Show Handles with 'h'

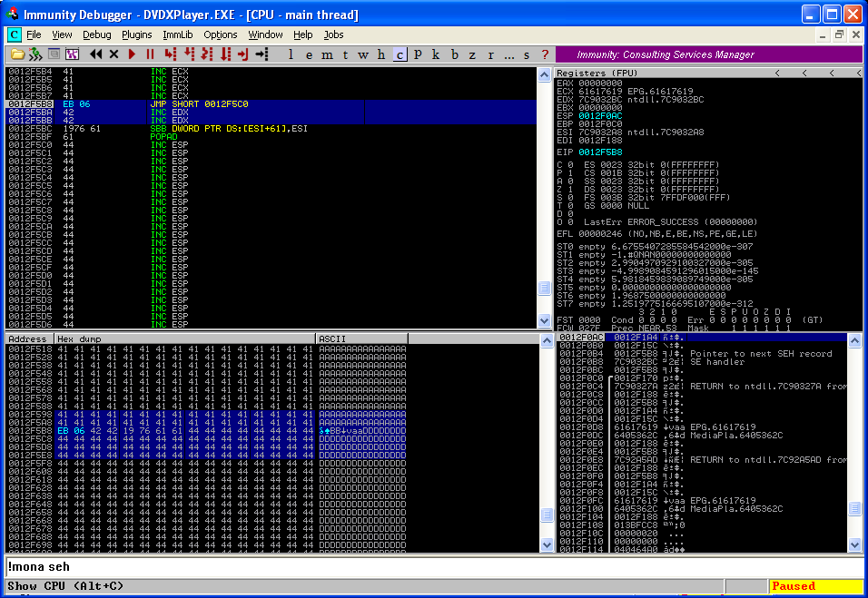coord(381,54)
